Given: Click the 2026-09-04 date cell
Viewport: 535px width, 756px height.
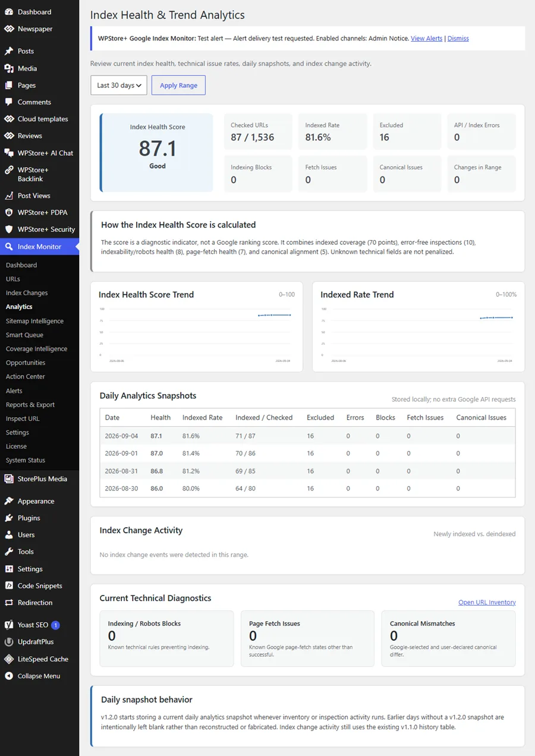Looking at the screenshot, I should tap(121, 436).
